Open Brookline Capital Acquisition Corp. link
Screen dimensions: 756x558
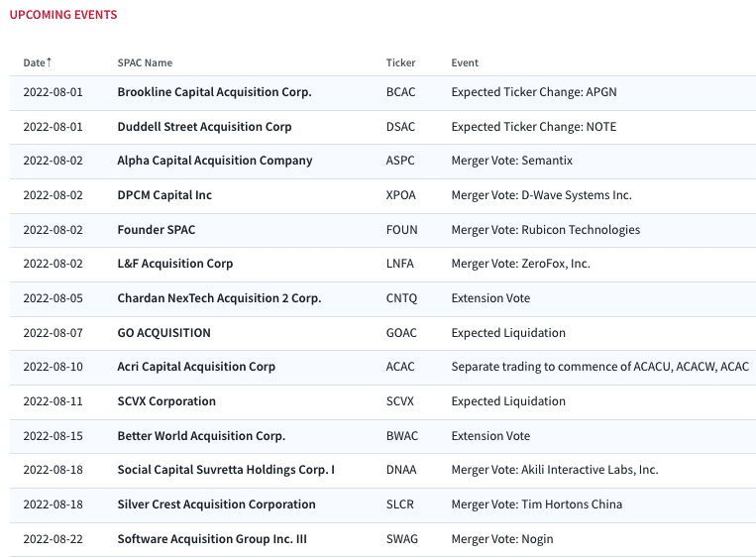pos(215,92)
